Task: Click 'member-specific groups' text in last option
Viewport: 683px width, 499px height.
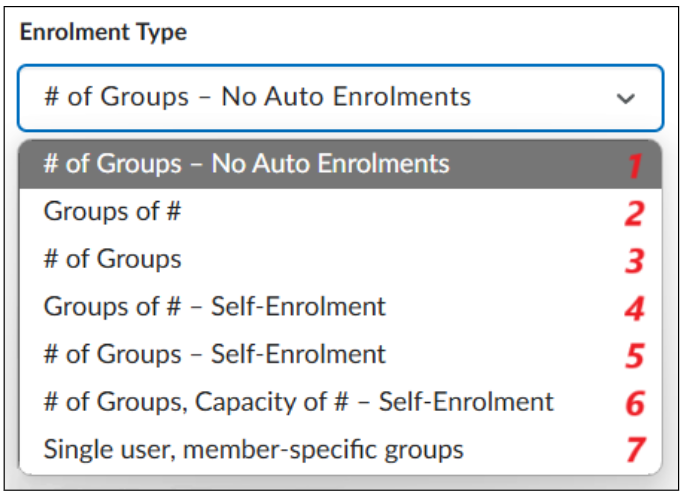Action: 323,451
